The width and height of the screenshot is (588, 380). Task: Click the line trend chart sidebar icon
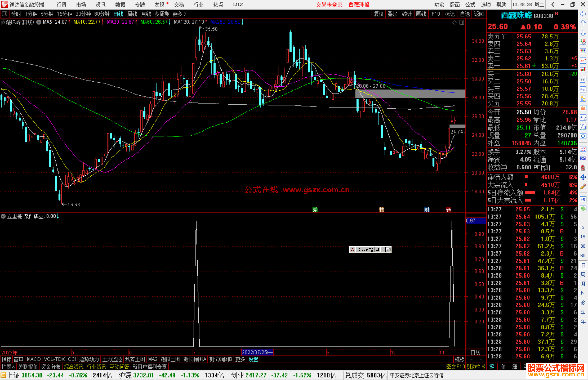click(x=583, y=61)
